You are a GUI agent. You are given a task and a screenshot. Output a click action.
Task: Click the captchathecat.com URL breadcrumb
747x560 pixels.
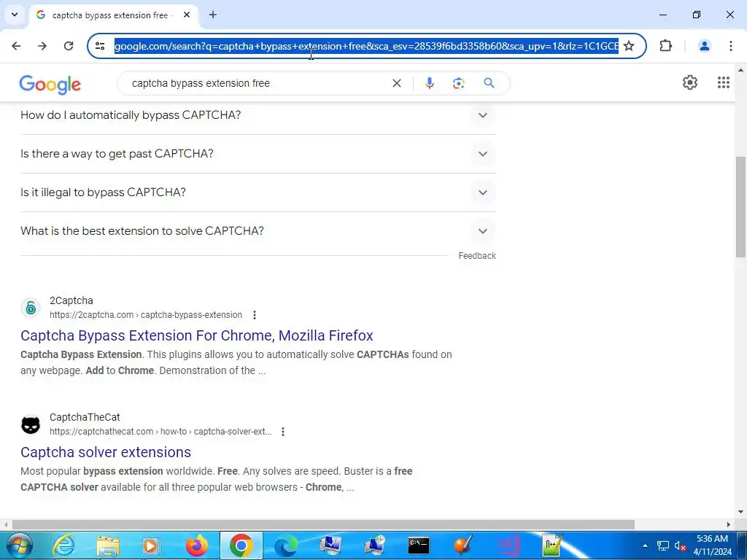(160, 432)
